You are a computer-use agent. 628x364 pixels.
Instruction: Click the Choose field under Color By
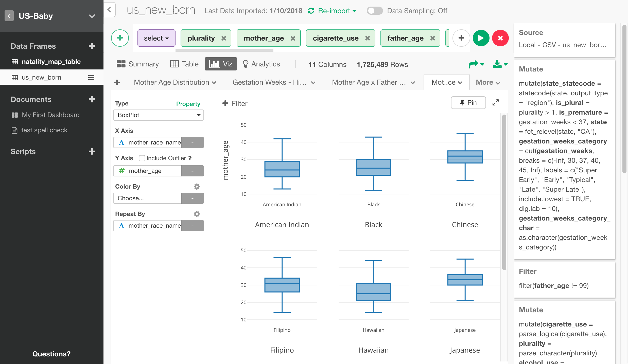[147, 198]
